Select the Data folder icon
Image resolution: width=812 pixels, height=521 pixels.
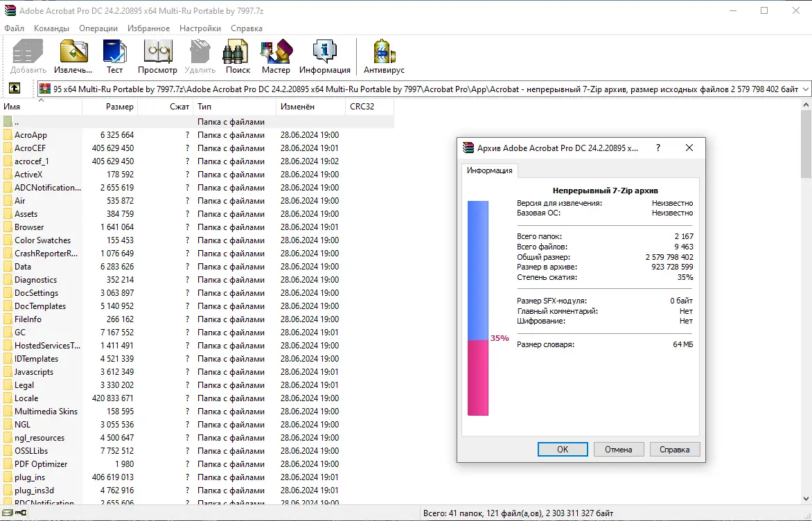pos(8,267)
